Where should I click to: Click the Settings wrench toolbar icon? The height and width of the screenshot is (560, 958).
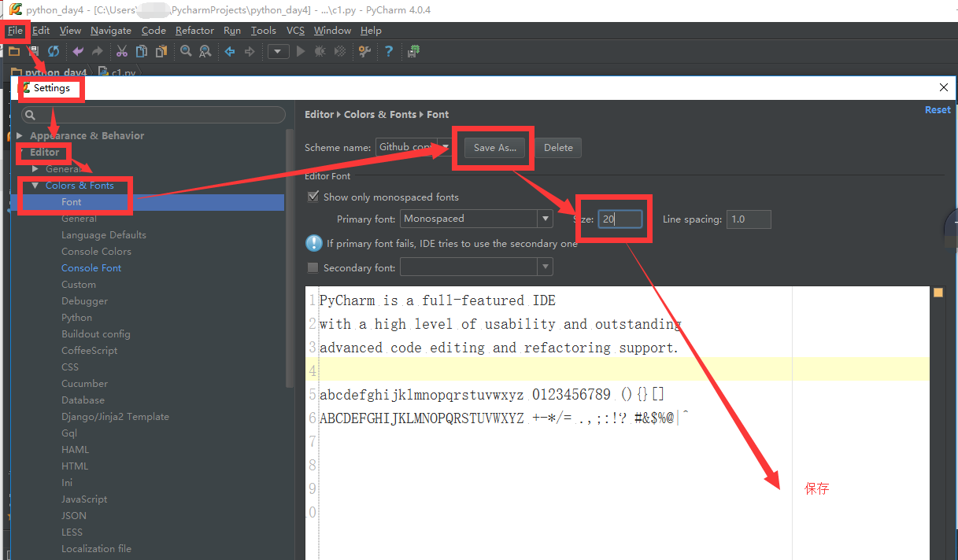click(364, 51)
